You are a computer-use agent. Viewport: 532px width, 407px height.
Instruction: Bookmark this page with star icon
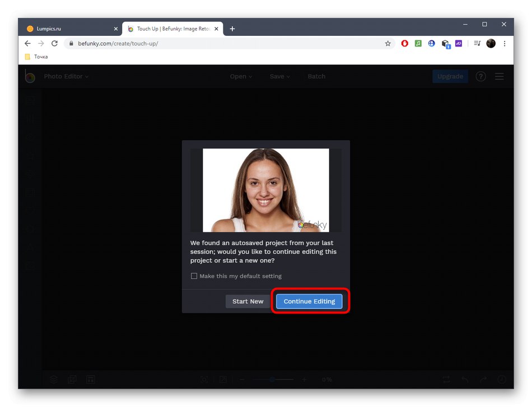(x=388, y=44)
